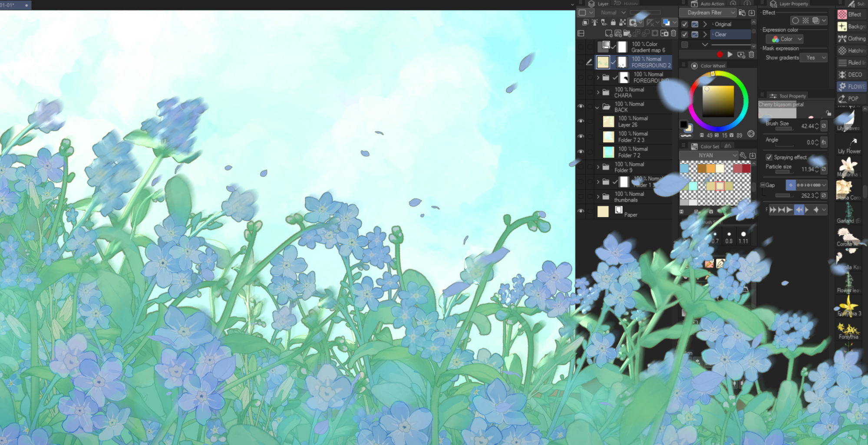Toggle visibility of the BACK folder
The image size is (868, 445).
pyautogui.click(x=581, y=106)
